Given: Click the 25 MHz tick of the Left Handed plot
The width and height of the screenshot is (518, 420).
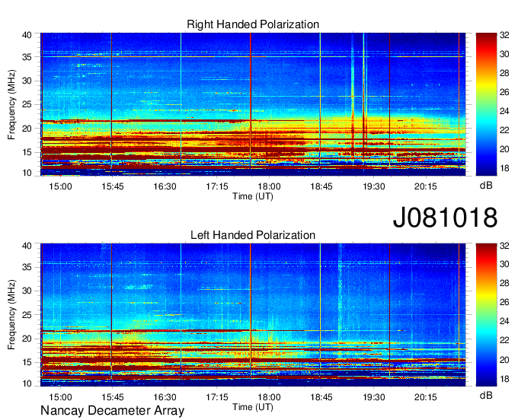Looking at the screenshot, I should click(x=27, y=315).
